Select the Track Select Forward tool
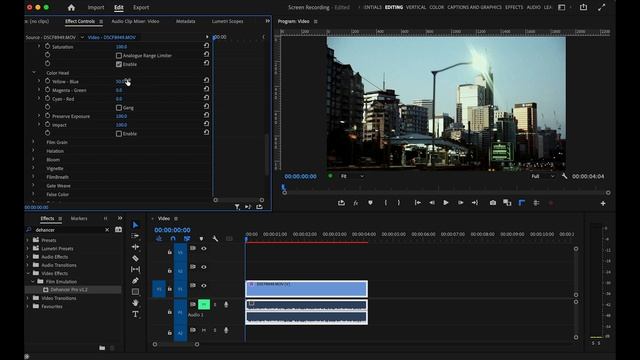The image size is (640, 360). [x=136, y=236]
